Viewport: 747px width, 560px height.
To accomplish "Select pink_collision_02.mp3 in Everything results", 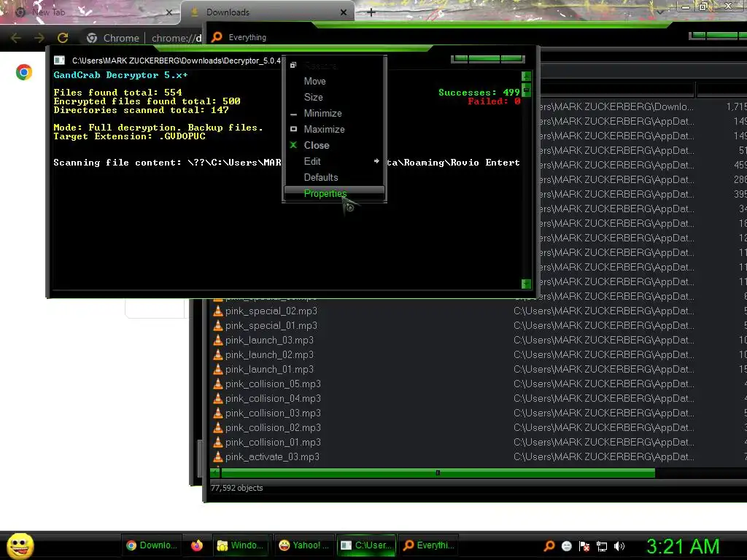I will coord(273,427).
